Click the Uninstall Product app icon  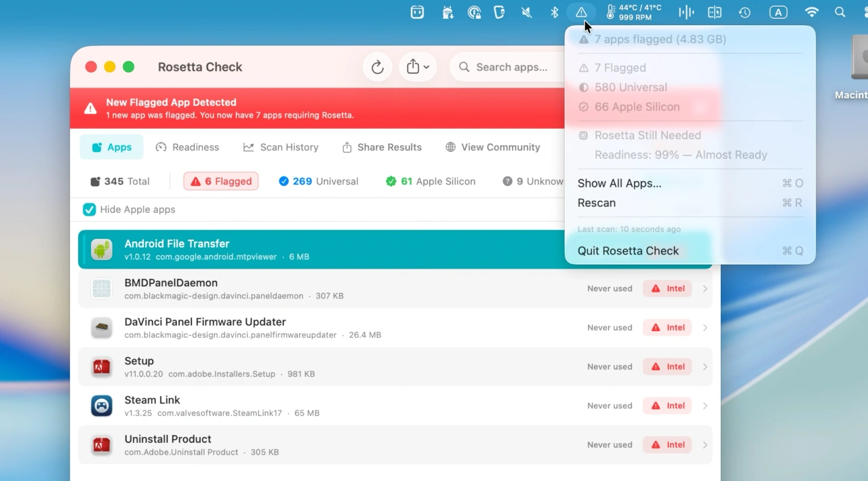click(x=102, y=445)
